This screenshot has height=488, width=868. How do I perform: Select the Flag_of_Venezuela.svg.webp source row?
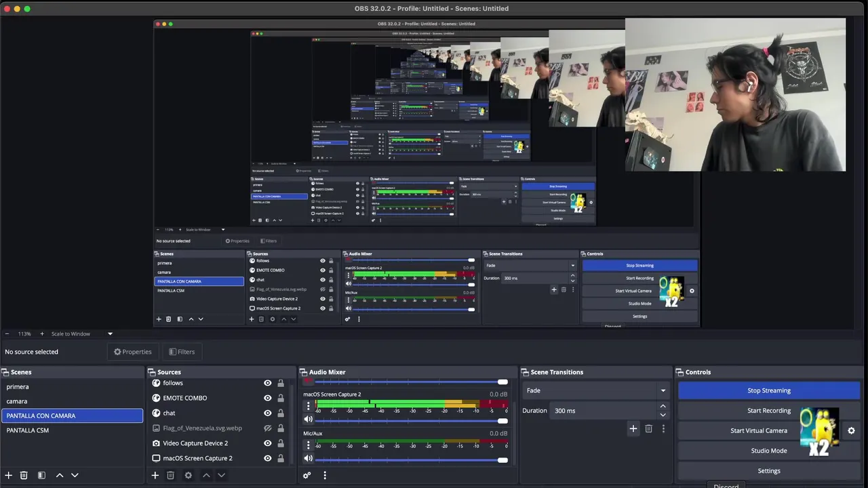pyautogui.click(x=219, y=428)
